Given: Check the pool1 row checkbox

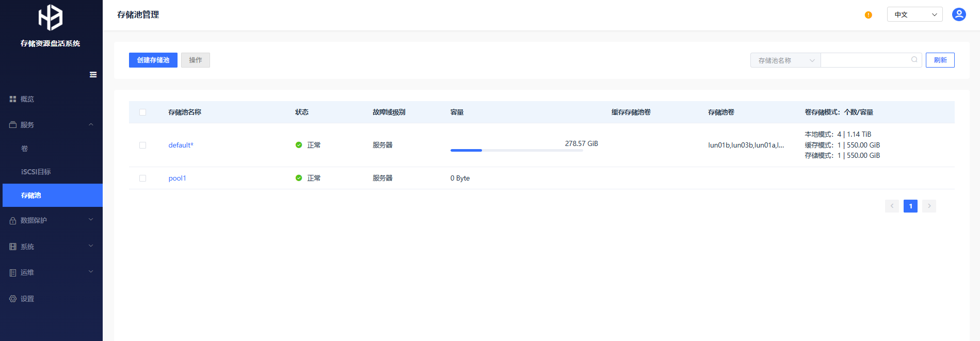Looking at the screenshot, I should coord(143,178).
